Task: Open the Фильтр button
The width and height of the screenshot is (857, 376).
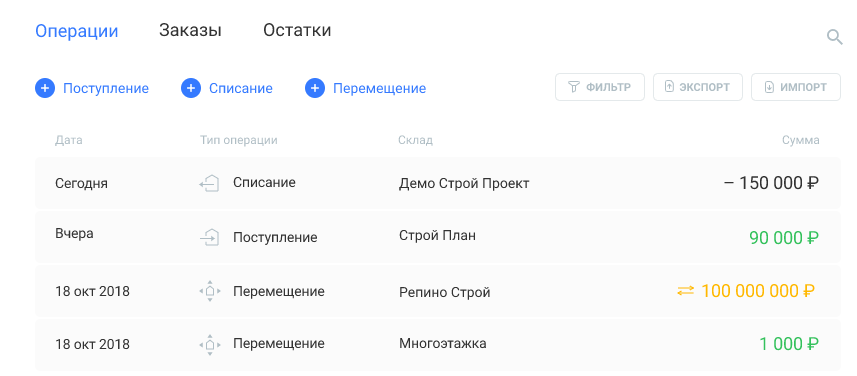Action: point(600,87)
